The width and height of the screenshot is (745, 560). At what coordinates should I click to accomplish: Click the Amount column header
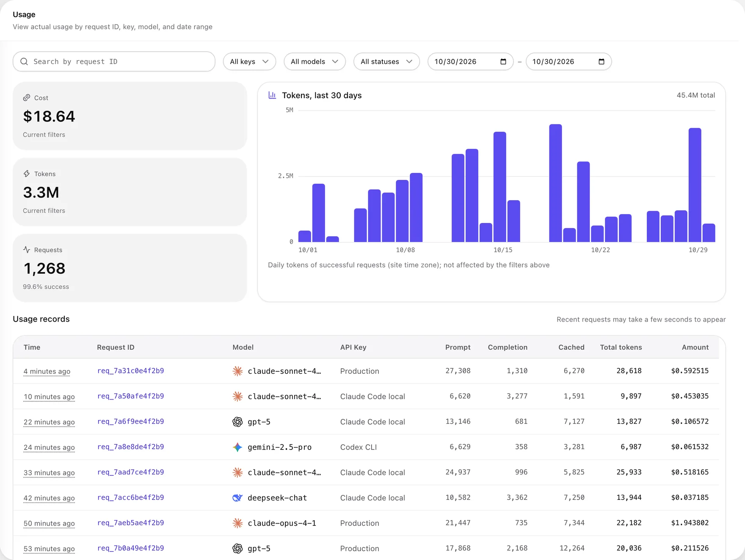coord(695,347)
